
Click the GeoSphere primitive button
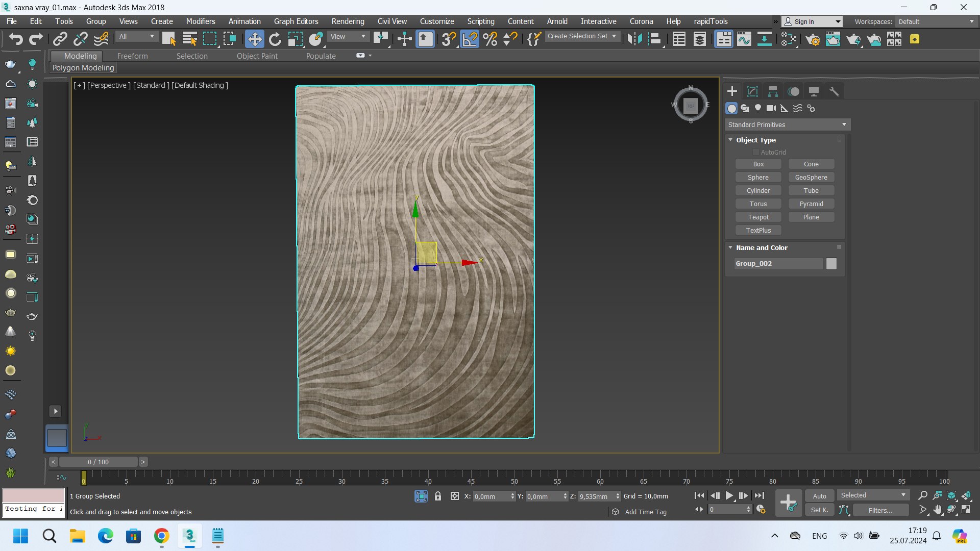[811, 177]
